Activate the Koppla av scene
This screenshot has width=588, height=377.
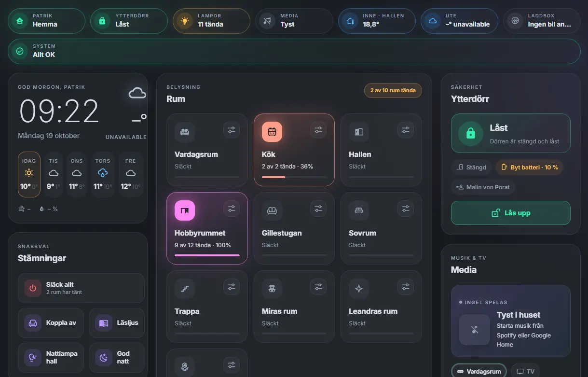[51, 323]
